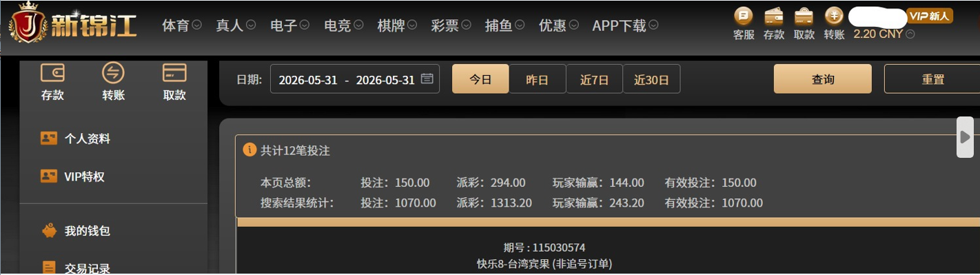
Task: Click the 我的钱包 piggy bank icon
Action: click(x=48, y=231)
